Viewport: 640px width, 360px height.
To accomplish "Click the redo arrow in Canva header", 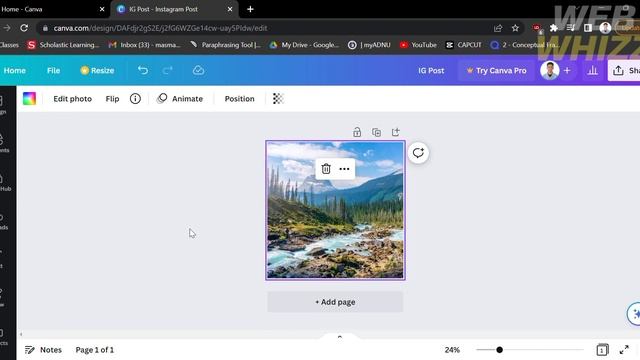I will coord(167,70).
